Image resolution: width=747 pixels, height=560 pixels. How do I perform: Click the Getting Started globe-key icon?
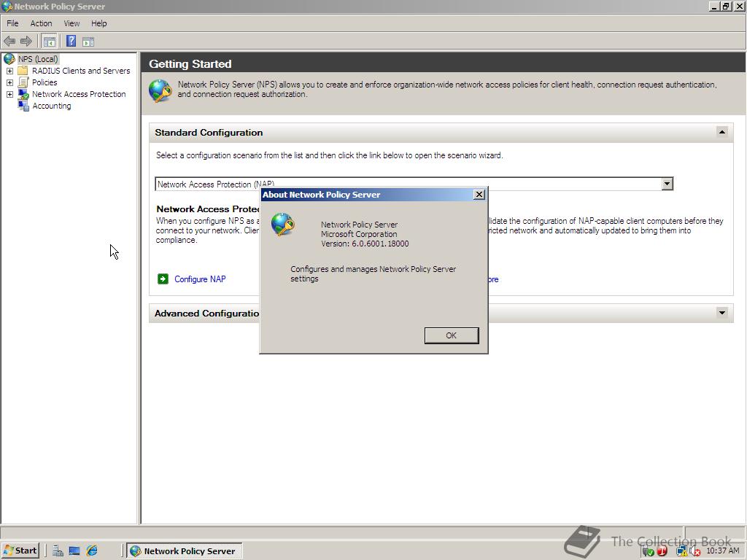pos(160,90)
